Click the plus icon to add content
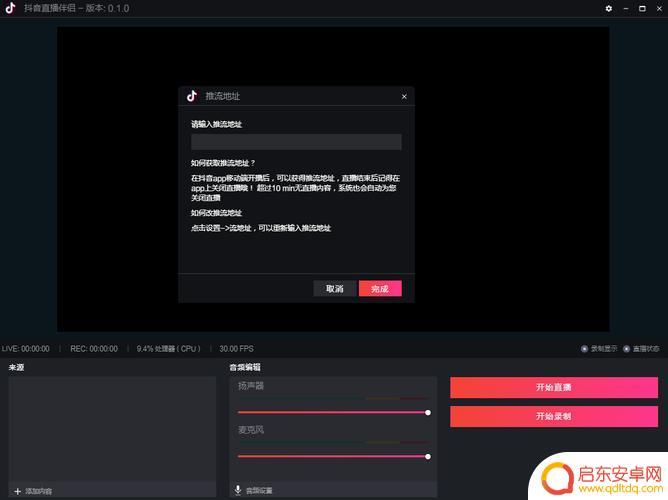668x500 pixels. [x=17, y=491]
